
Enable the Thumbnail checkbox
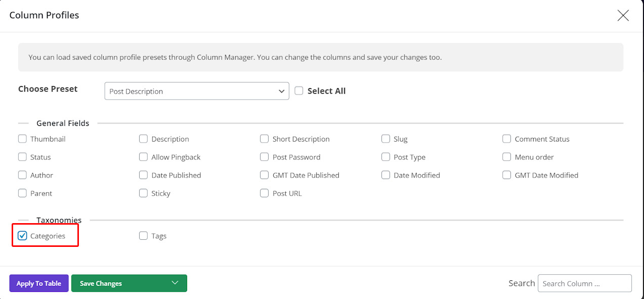click(22, 139)
